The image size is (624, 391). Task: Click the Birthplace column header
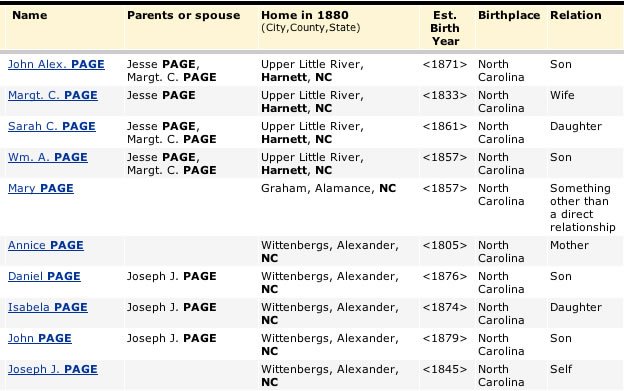click(x=509, y=15)
